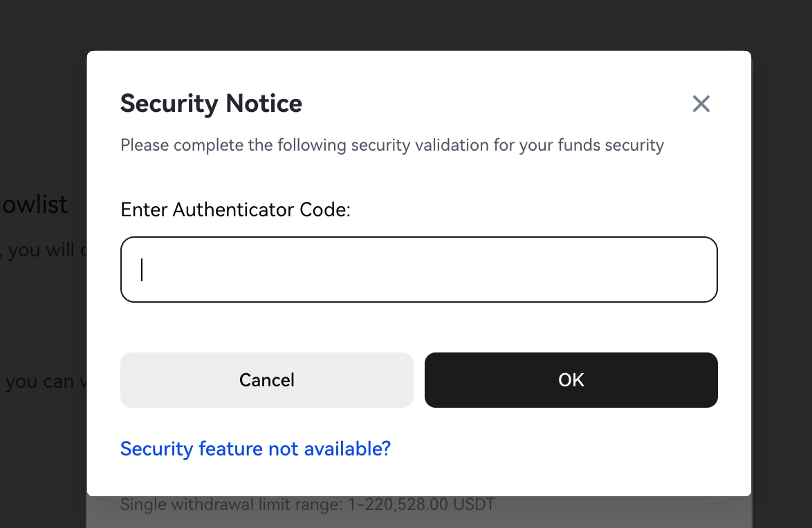This screenshot has width=812, height=528.
Task: Confirm validation with the OK button
Action: pyautogui.click(x=571, y=380)
